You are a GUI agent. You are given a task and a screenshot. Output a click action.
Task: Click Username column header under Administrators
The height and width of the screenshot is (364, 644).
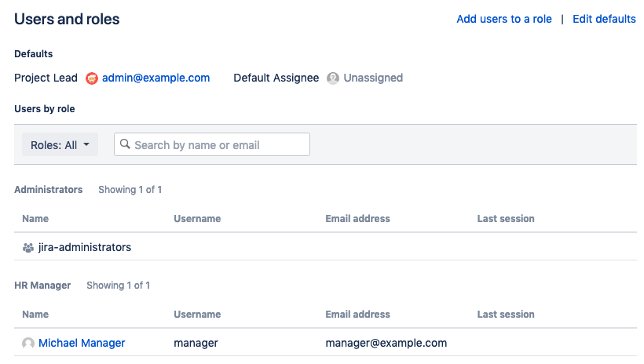[x=197, y=219]
